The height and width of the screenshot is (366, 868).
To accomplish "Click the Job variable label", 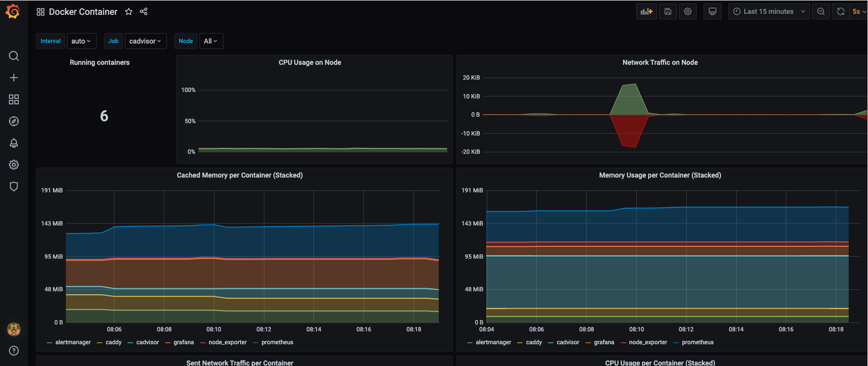I will click(x=113, y=41).
